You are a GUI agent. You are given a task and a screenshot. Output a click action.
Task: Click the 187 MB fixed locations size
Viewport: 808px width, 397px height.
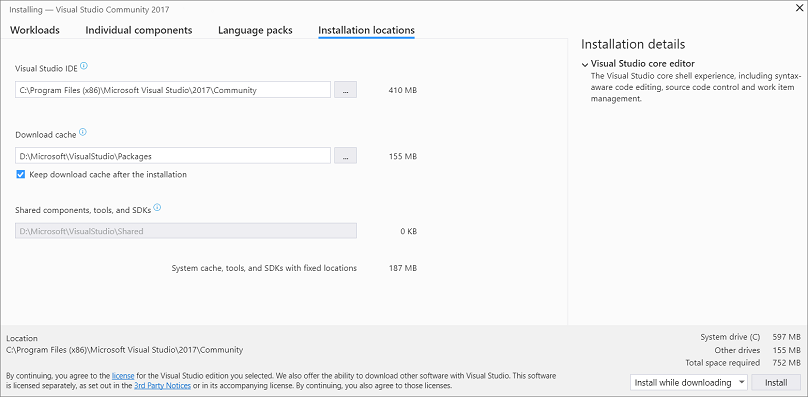(402, 268)
